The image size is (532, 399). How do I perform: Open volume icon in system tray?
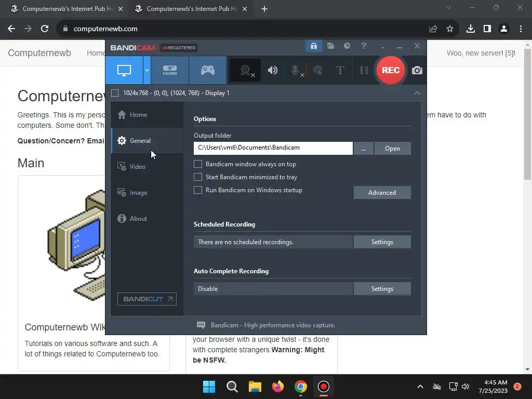(465, 387)
